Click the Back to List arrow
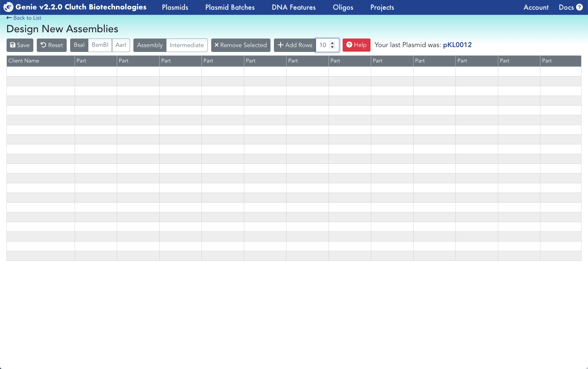 [9, 18]
